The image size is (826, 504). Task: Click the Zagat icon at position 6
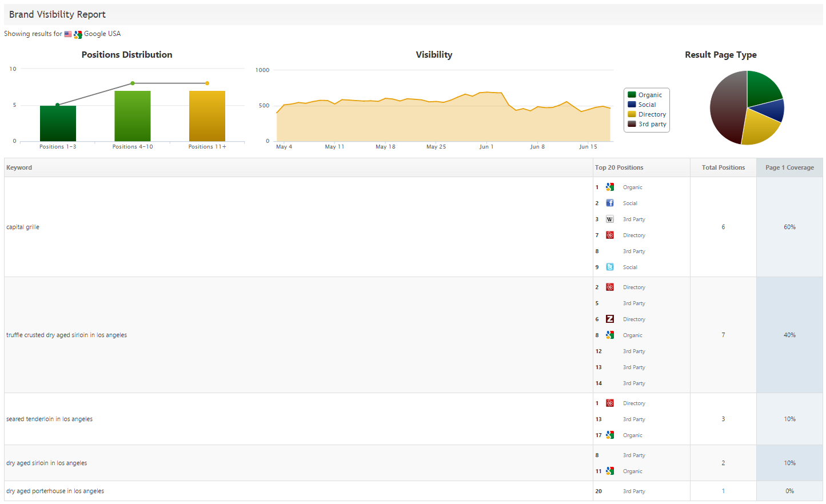(610, 319)
